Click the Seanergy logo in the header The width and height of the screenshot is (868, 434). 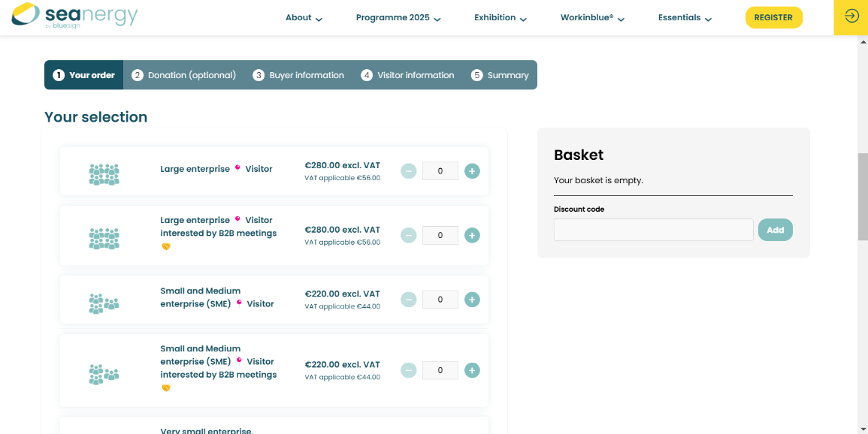[x=74, y=16]
